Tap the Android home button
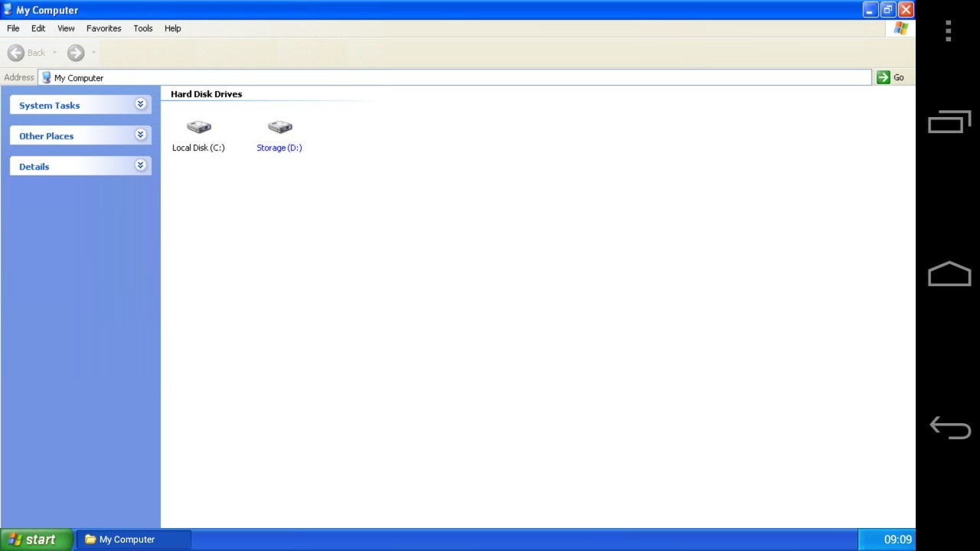Viewport: 980px width, 551px height. tap(949, 274)
